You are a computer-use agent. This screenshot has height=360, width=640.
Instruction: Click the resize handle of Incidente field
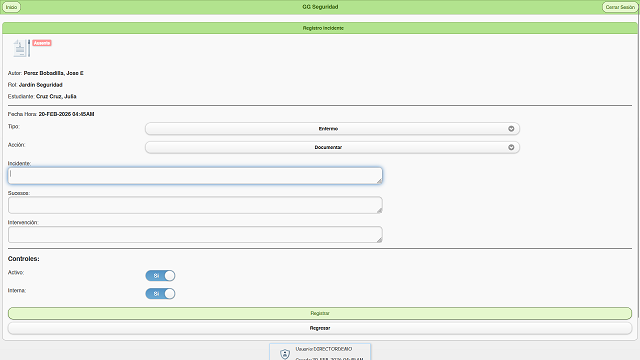coord(379,181)
